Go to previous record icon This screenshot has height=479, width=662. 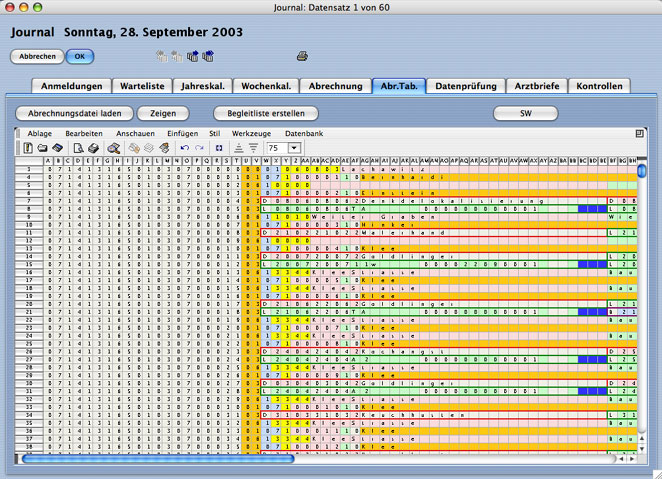click(x=176, y=56)
